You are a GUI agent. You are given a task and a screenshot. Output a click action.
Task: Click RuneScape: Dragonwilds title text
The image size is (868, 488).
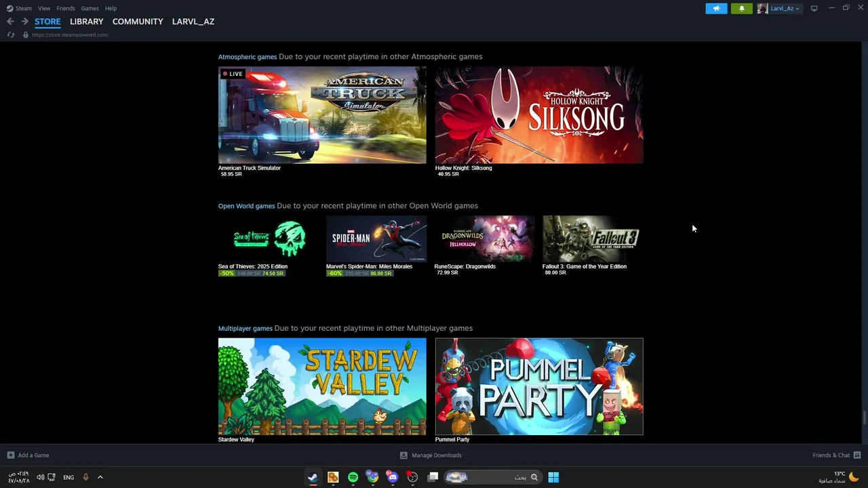pyautogui.click(x=465, y=266)
